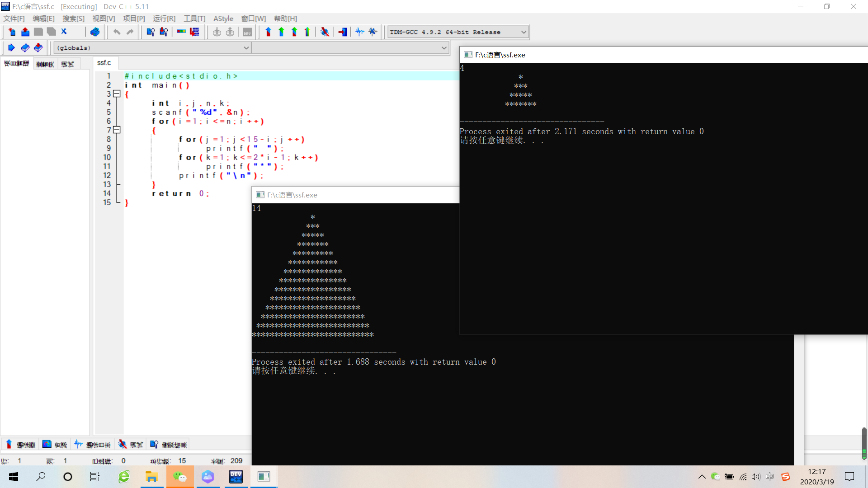868x488 pixels.
Task: Toggle line 7 code block collapser
Action: (x=117, y=130)
